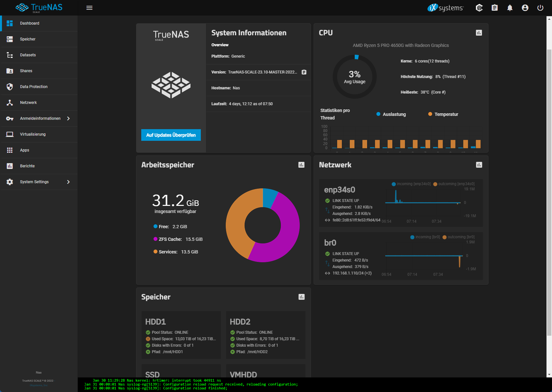Click the HDD1 pool card title

(155, 322)
